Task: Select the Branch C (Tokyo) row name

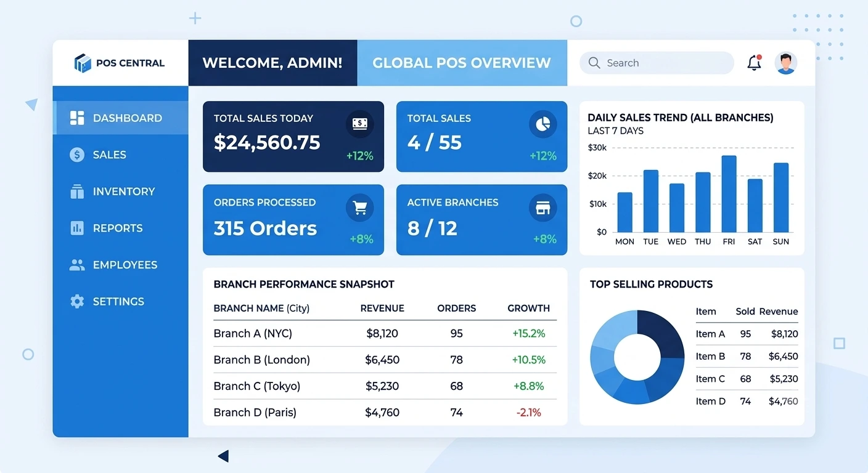Action: click(x=257, y=386)
